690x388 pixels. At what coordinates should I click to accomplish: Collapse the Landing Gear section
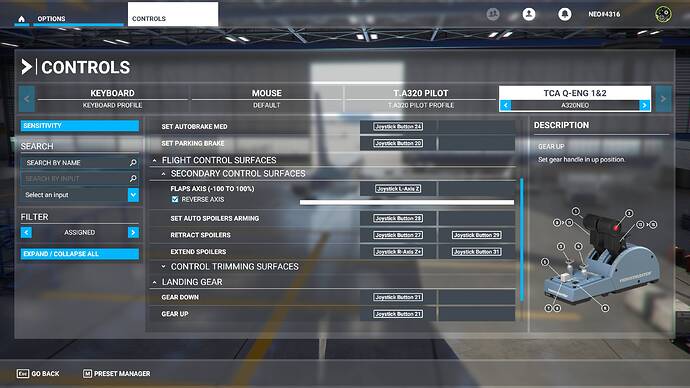(x=154, y=282)
